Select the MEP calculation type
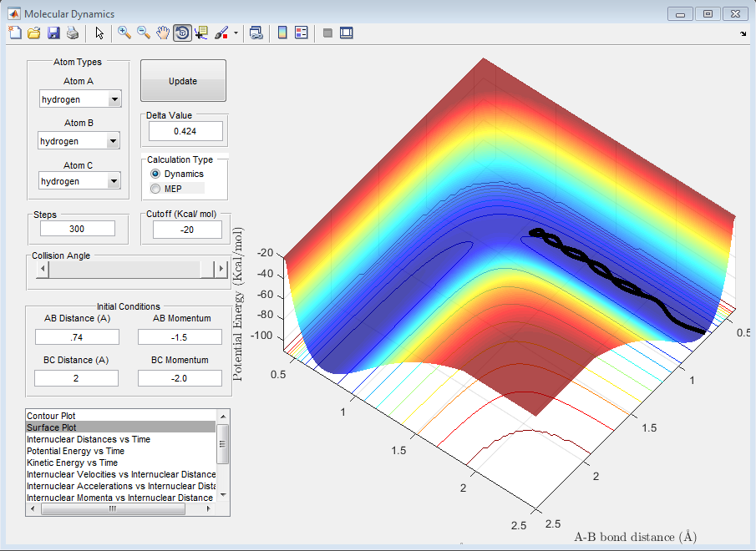This screenshot has height=551, width=756. tap(155, 189)
